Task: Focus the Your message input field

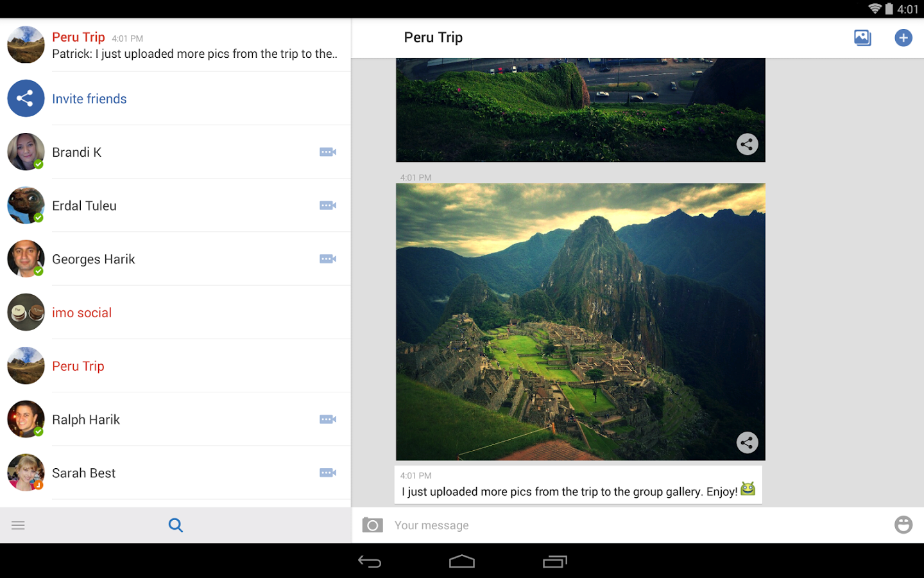Action: pos(638,525)
